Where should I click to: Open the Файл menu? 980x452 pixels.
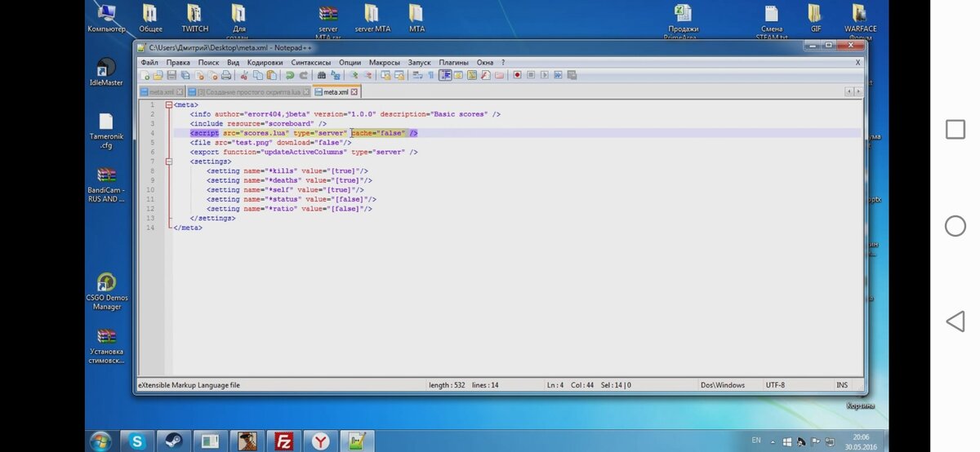pos(149,63)
